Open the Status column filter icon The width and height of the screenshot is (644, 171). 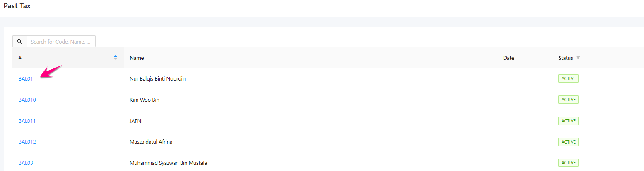click(578, 58)
